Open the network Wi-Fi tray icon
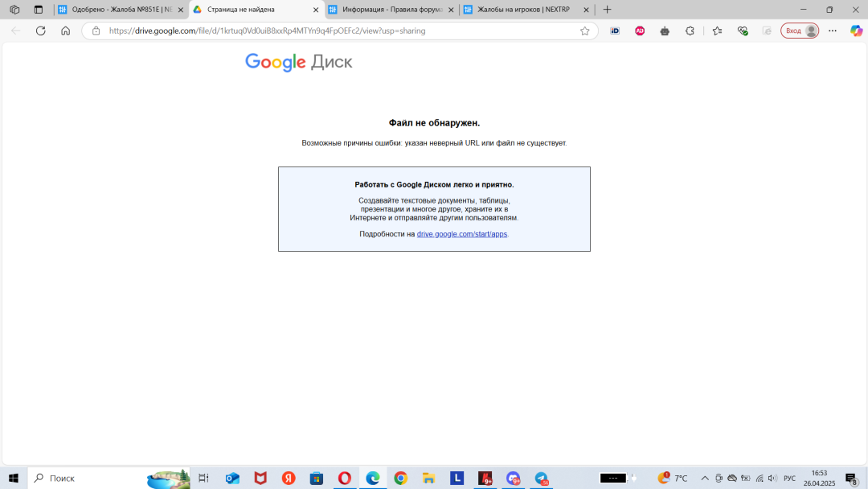Image resolution: width=868 pixels, height=489 pixels. click(759, 478)
